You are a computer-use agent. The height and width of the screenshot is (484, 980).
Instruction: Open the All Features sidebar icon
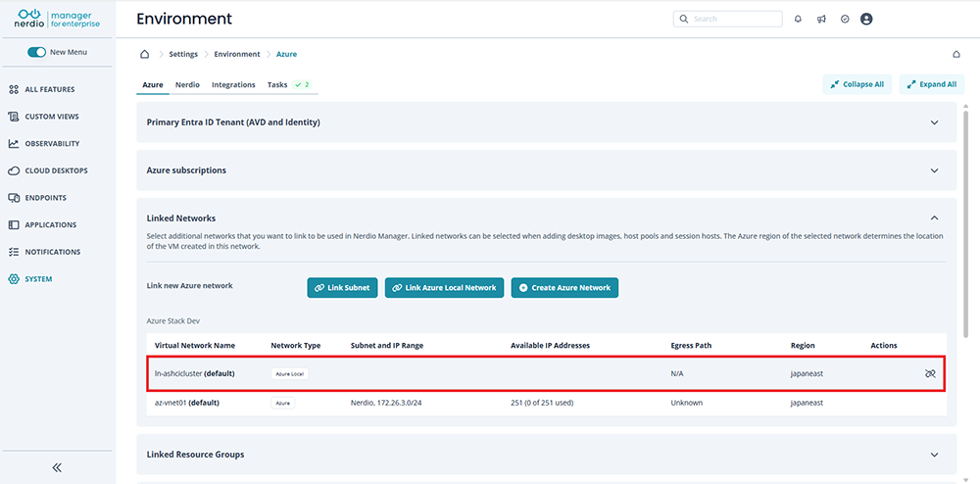coord(14,89)
